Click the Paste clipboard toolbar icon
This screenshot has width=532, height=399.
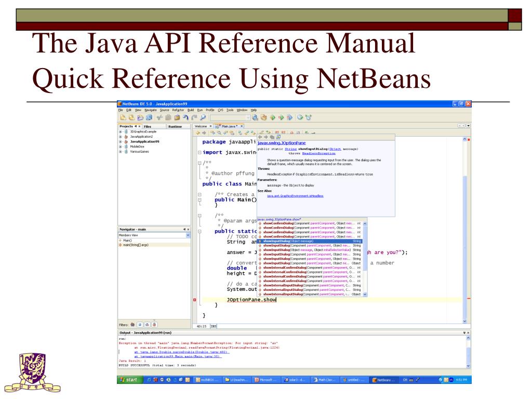(177, 118)
